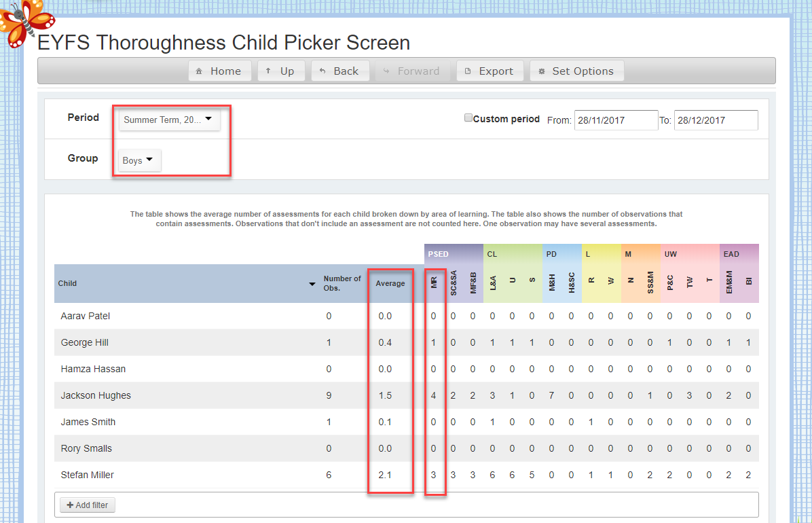Sort by the Average column header
Image resolution: width=812 pixels, height=523 pixels.
[x=390, y=283]
